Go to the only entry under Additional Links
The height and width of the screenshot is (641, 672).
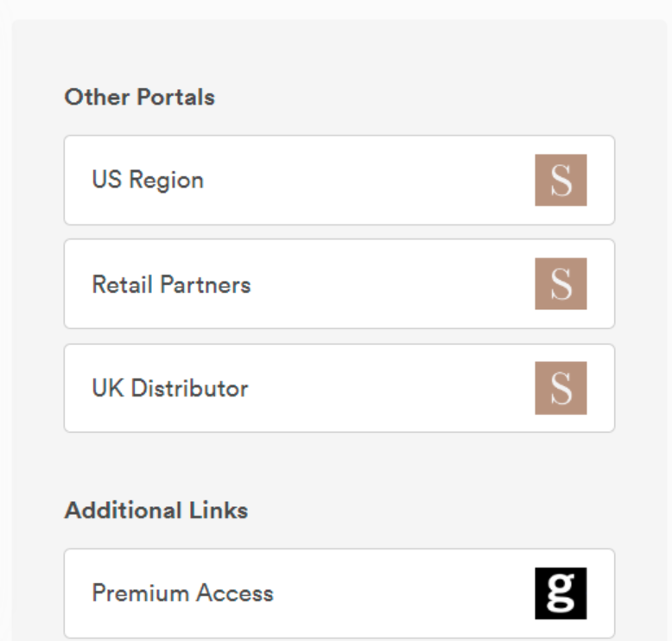point(339,593)
